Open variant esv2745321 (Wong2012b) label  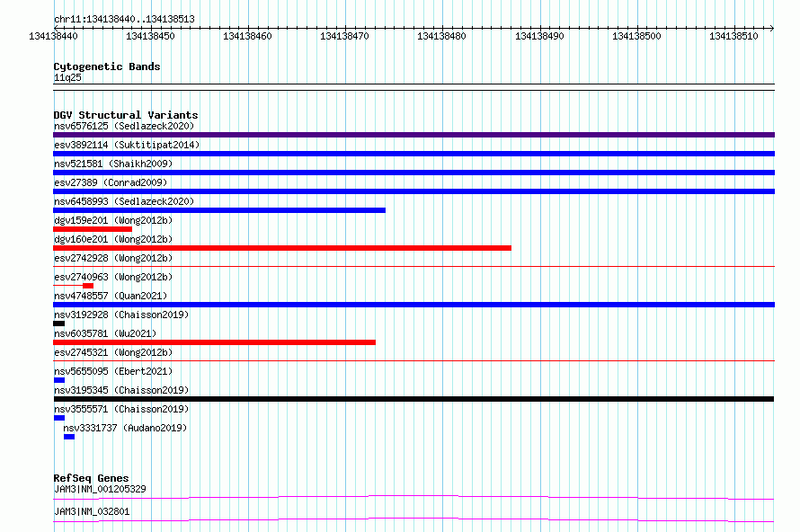[113, 352]
